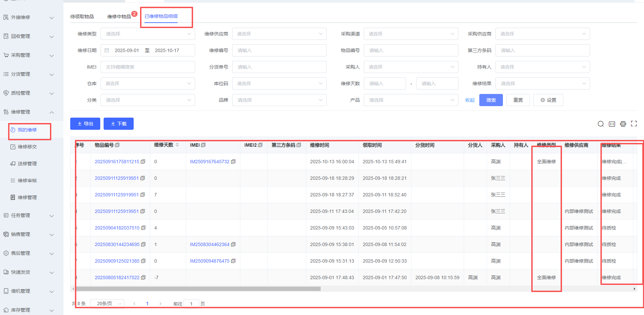The height and width of the screenshot is (315, 644).
Task: Click the 导出 export button
Action: (x=85, y=124)
